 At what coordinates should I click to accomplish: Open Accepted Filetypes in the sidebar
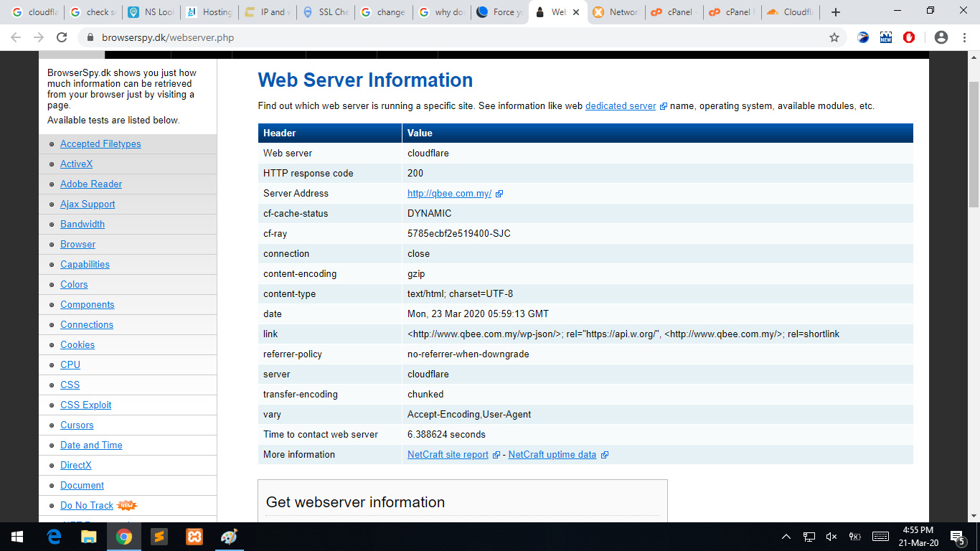(x=100, y=144)
